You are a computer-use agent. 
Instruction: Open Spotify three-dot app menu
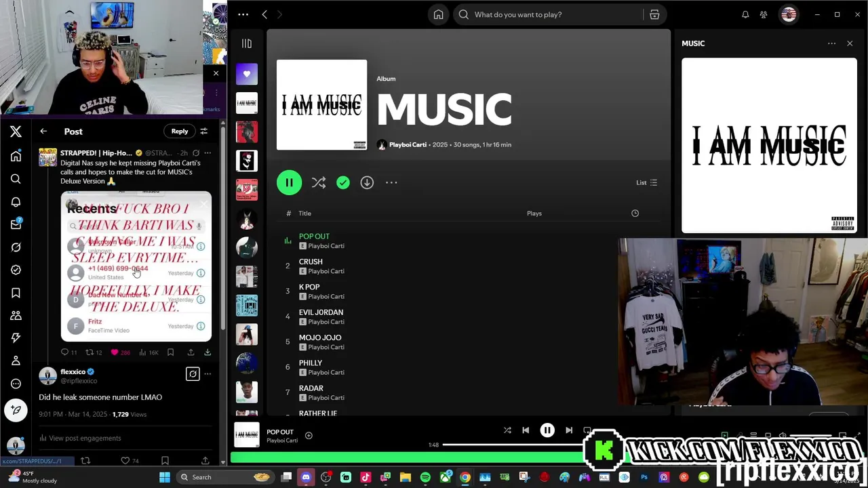click(x=243, y=14)
